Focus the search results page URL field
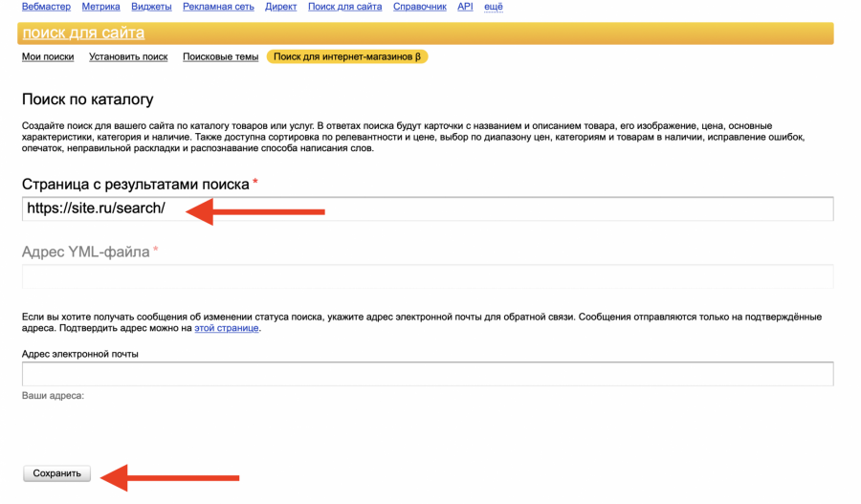Screen dimensions: 861x504 point(428,208)
